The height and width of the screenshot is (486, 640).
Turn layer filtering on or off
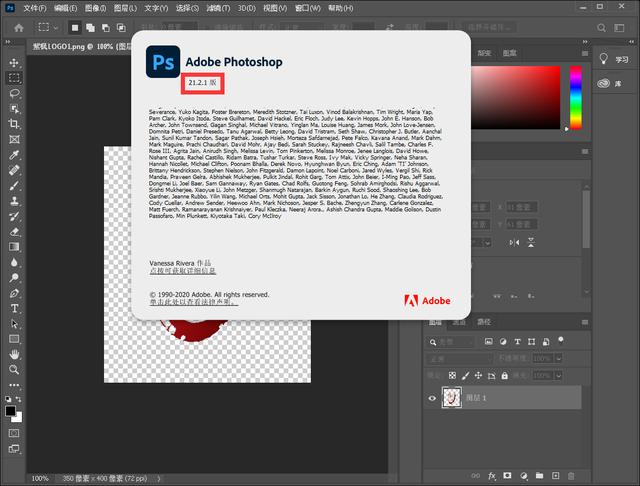point(561,340)
